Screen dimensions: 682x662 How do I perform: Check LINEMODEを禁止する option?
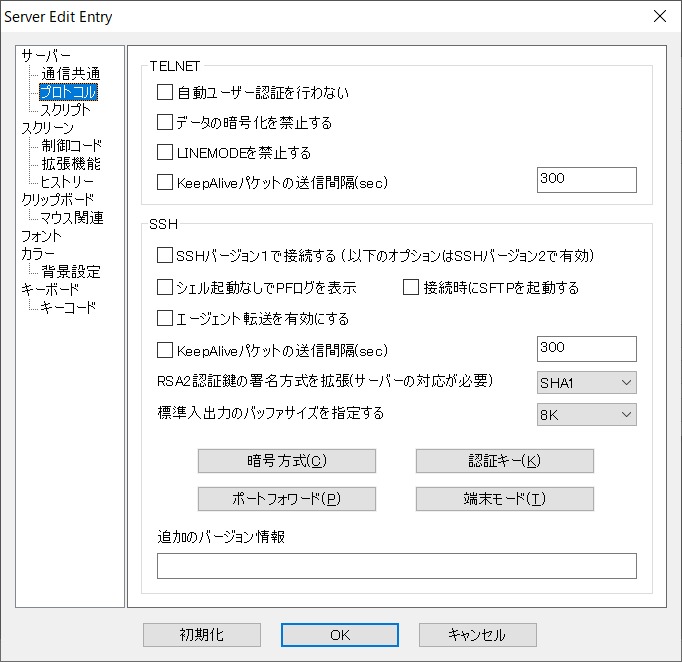click(165, 152)
